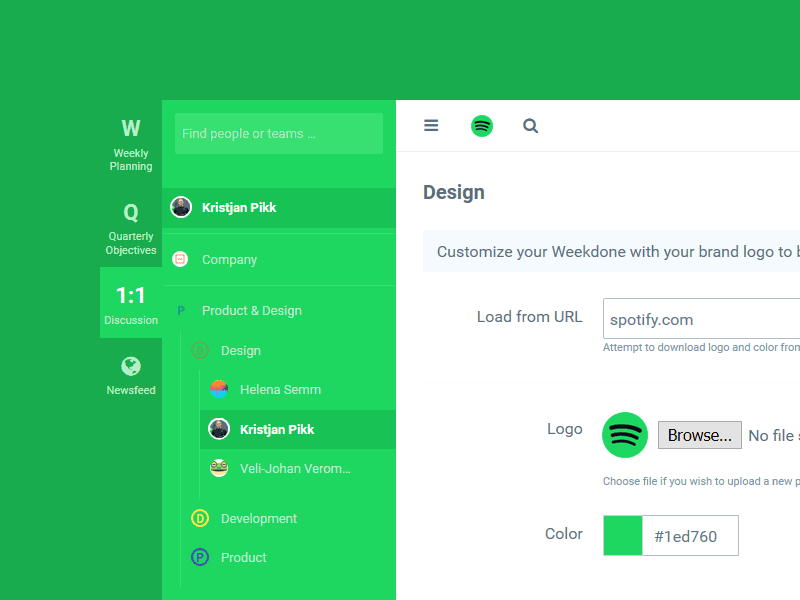The image size is (800, 600).
Task: Open the hamburger menu
Action: [x=431, y=125]
